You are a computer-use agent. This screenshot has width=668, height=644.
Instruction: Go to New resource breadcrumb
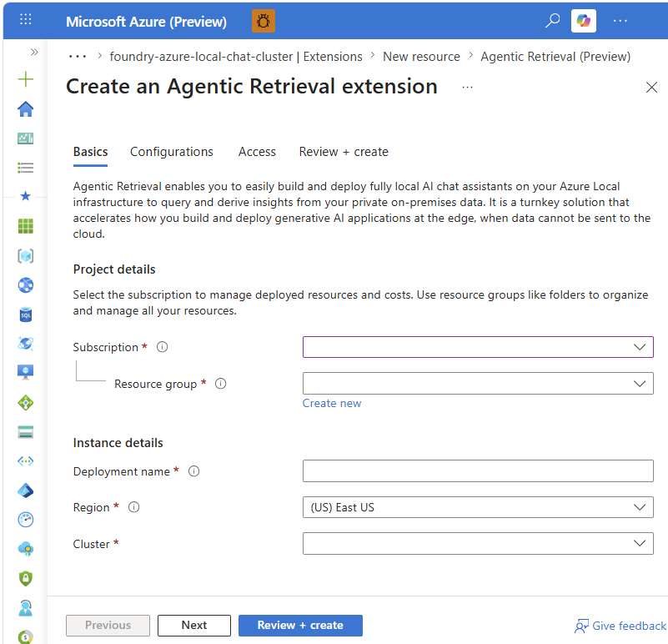tap(421, 56)
